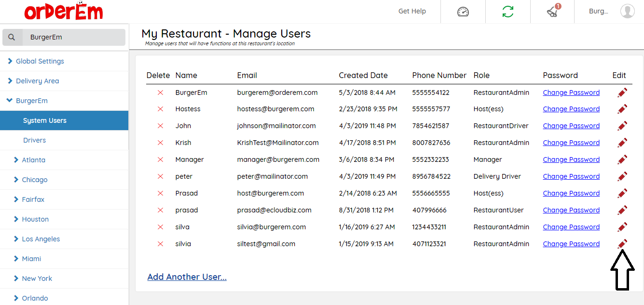Open the dashboard speedometer icon
Screen dimensions: 644x305
[463, 12]
